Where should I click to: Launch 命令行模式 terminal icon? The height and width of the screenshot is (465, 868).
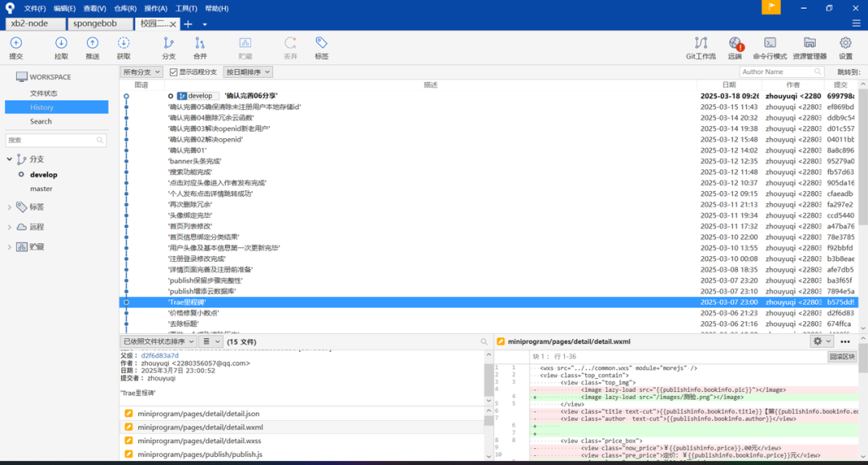pos(769,43)
